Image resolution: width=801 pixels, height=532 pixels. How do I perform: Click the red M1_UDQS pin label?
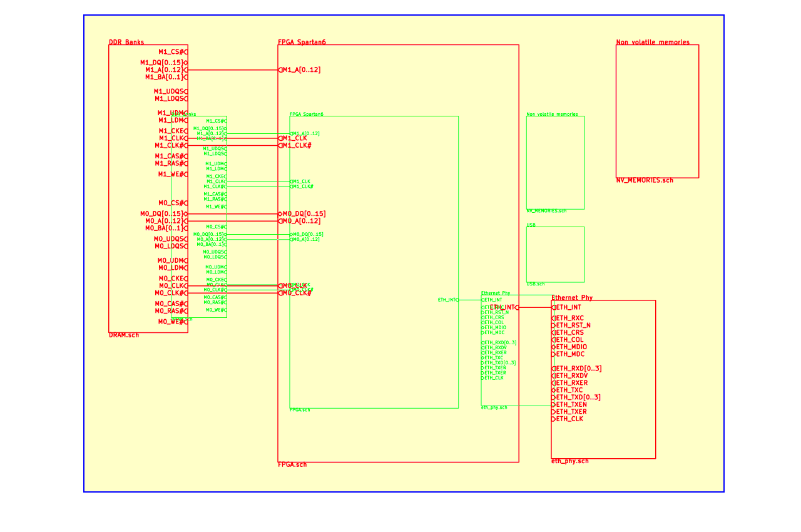tap(169, 91)
